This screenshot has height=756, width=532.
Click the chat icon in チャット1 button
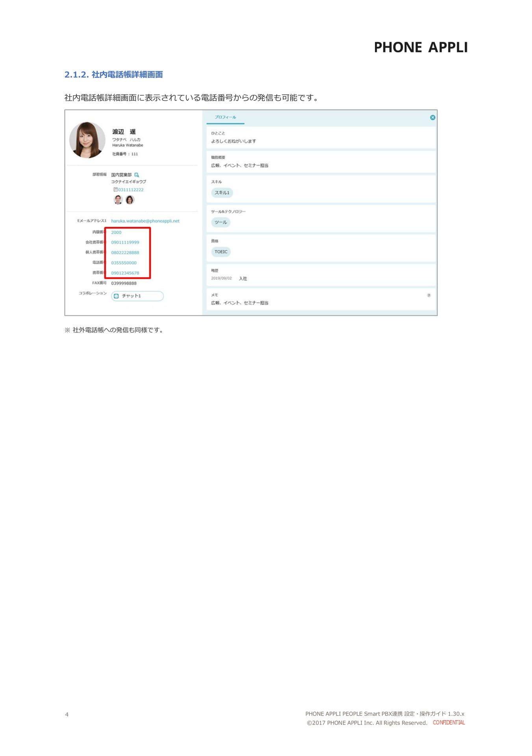coord(116,296)
